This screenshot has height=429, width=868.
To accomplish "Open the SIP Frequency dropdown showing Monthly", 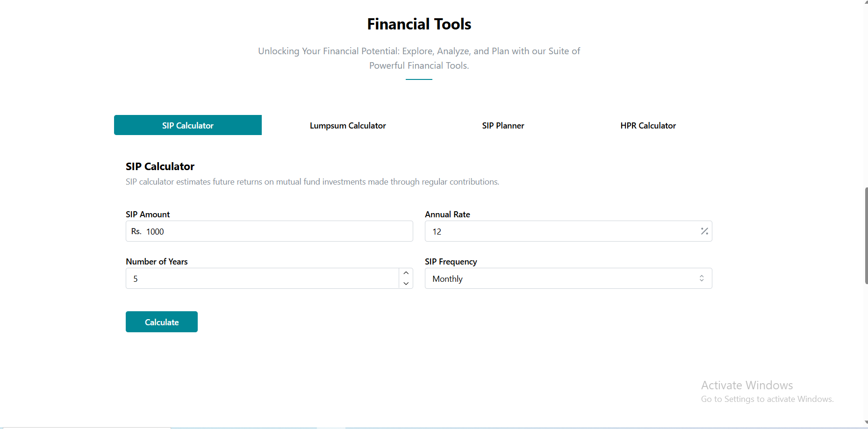I will coord(561,279).
